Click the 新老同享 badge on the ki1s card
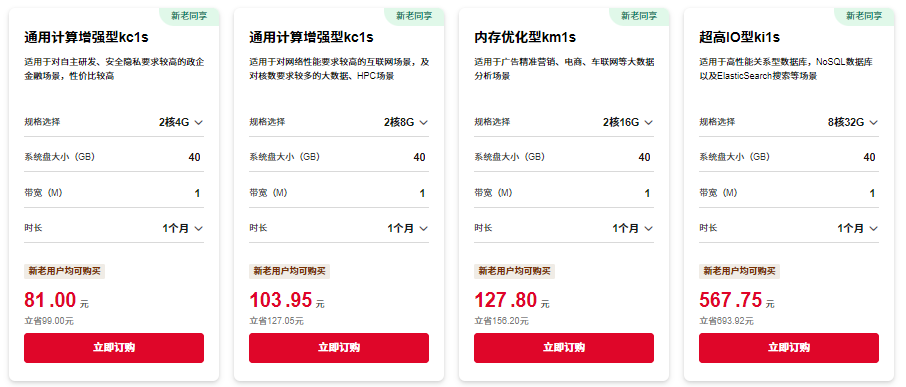The image size is (906, 387). point(864,16)
